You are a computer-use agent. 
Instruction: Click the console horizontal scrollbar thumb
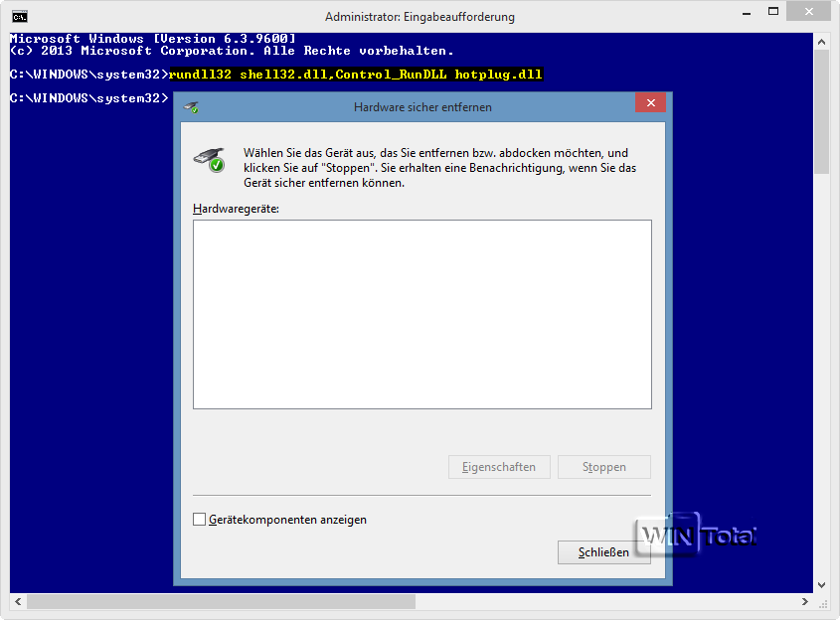pos(222,602)
